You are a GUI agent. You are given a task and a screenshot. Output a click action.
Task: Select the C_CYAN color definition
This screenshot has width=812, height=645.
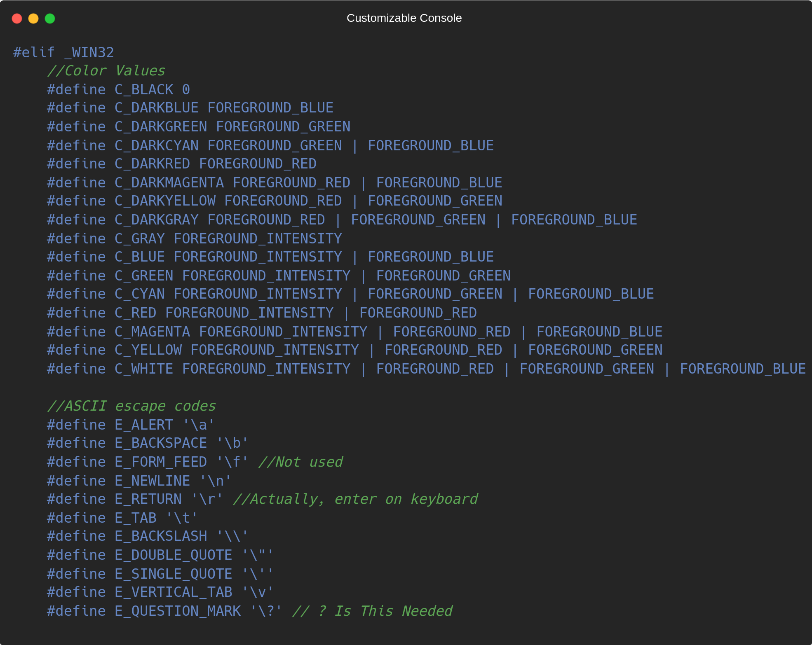click(x=349, y=294)
